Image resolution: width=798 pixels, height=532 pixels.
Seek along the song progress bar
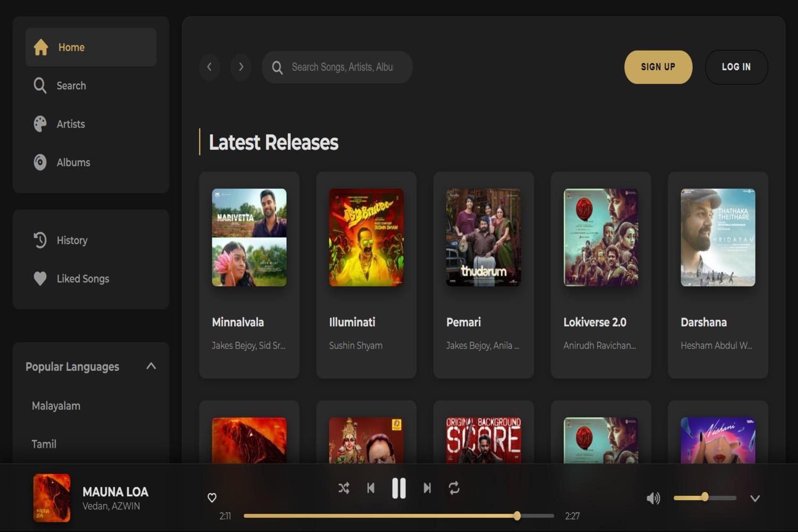(x=398, y=516)
